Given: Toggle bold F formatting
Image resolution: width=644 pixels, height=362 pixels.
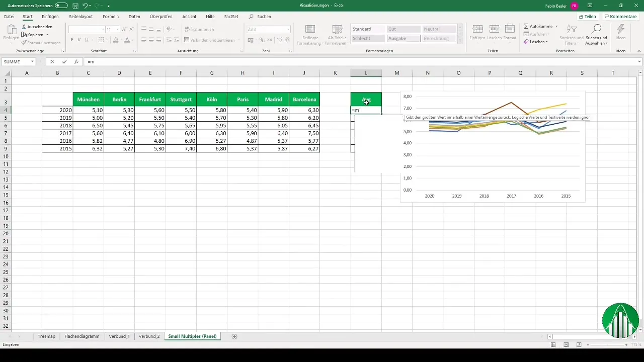Looking at the screenshot, I should [72, 40].
